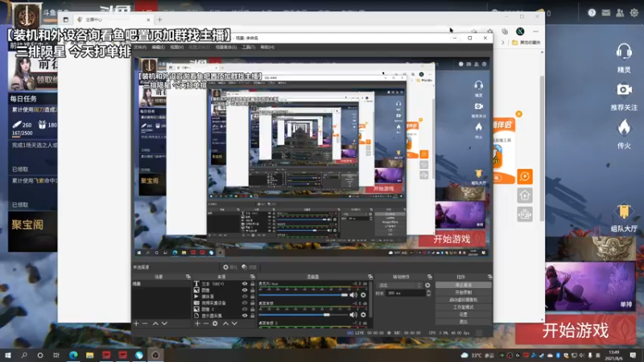The width and height of the screenshot is (644, 362).
Task: Click 传火 flame icon in game
Action: [x=624, y=128]
